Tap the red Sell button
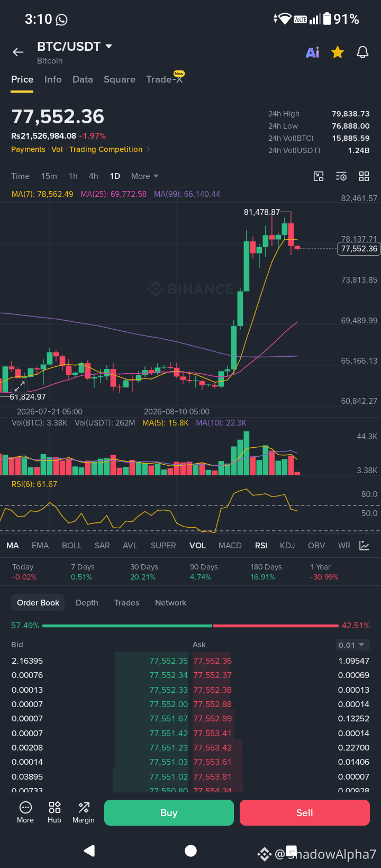The height and width of the screenshot is (868, 381). click(x=305, y=813)
